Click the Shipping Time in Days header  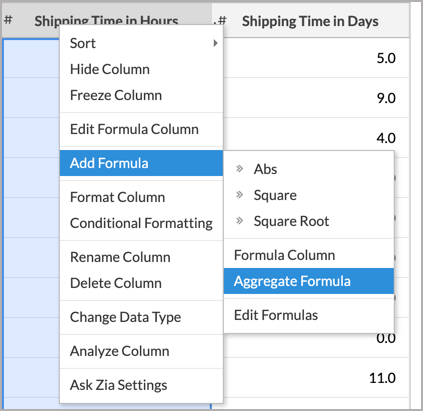(x=310, y=21)
